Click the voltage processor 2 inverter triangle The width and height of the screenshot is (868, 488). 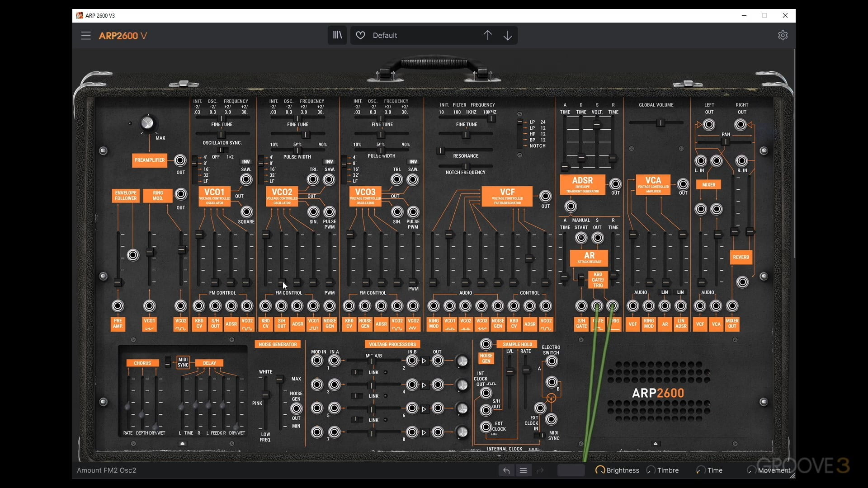tap(424, 361)
